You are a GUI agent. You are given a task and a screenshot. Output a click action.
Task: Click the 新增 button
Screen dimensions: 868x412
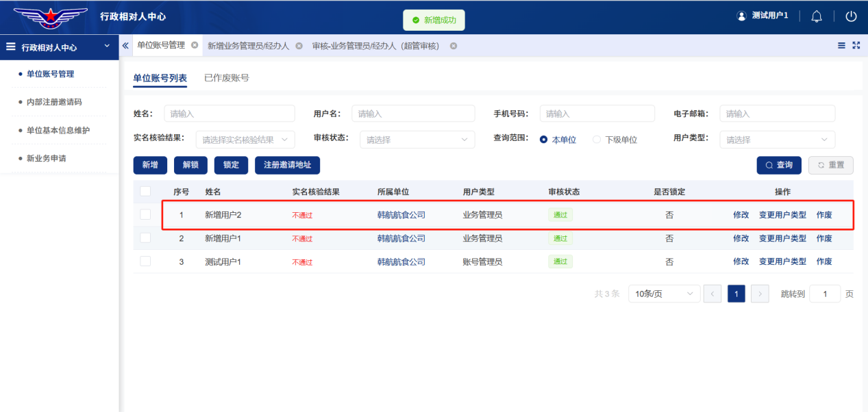(x=150, y=165)
